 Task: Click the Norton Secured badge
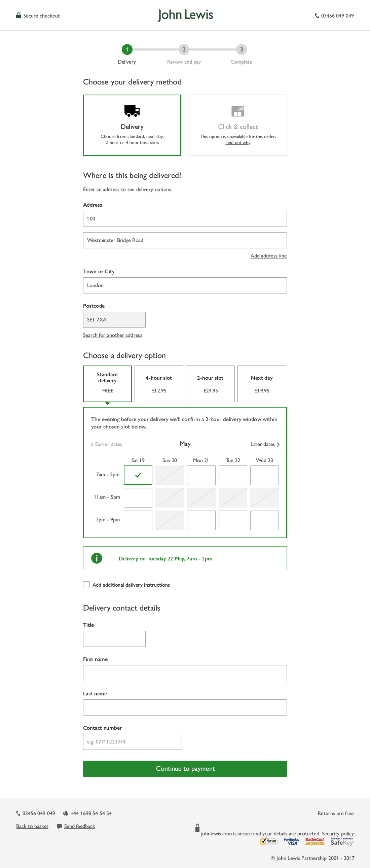268,841
